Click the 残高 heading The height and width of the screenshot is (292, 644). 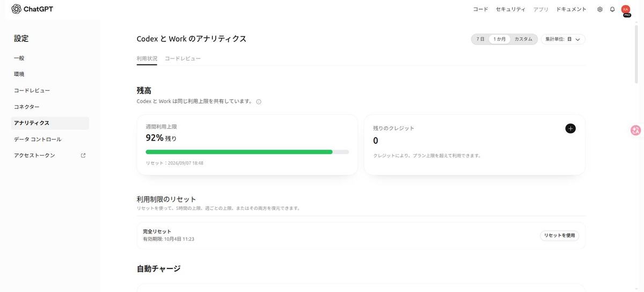(x=144, y=91)
